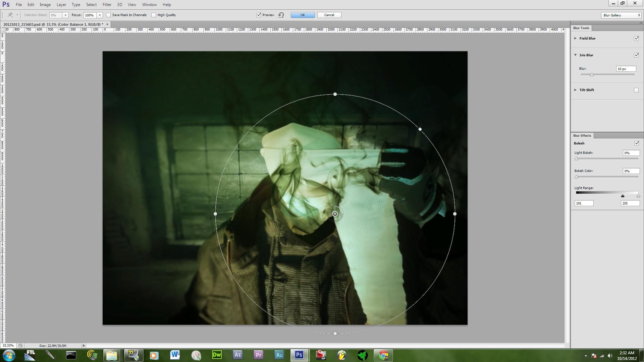Select the blur pin icon in options bar
Viewport: 644px width, 362px height.
click(x=10, y=15)
